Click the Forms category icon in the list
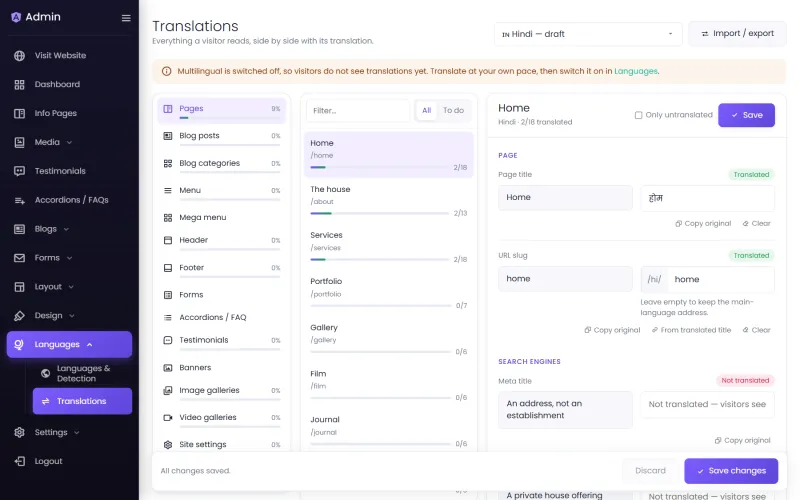This screenshot has width=800, height=500. click(167, 294)
